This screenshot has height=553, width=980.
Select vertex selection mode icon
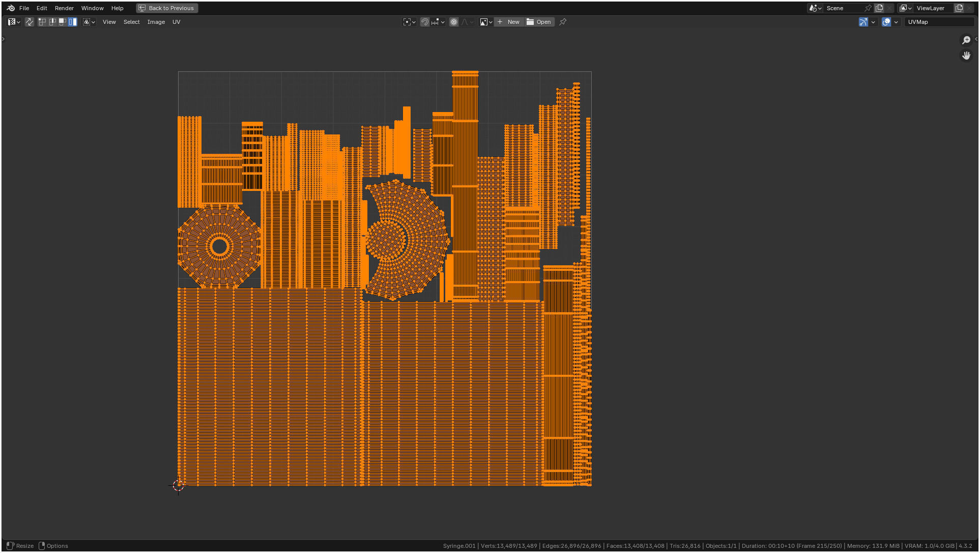42,22
